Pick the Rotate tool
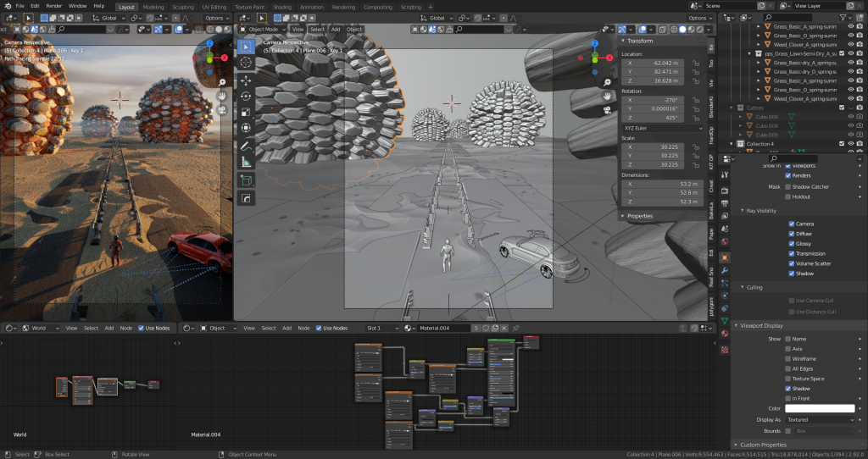Viewport: 868px width, 459px height. tap(246, 96)
